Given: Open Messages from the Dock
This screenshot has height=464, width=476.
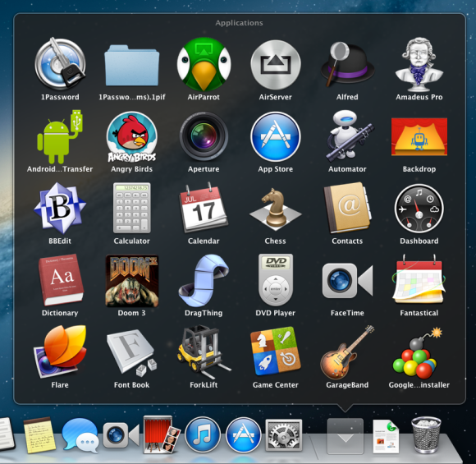Looking at the screenshot, I should point(80,435).
